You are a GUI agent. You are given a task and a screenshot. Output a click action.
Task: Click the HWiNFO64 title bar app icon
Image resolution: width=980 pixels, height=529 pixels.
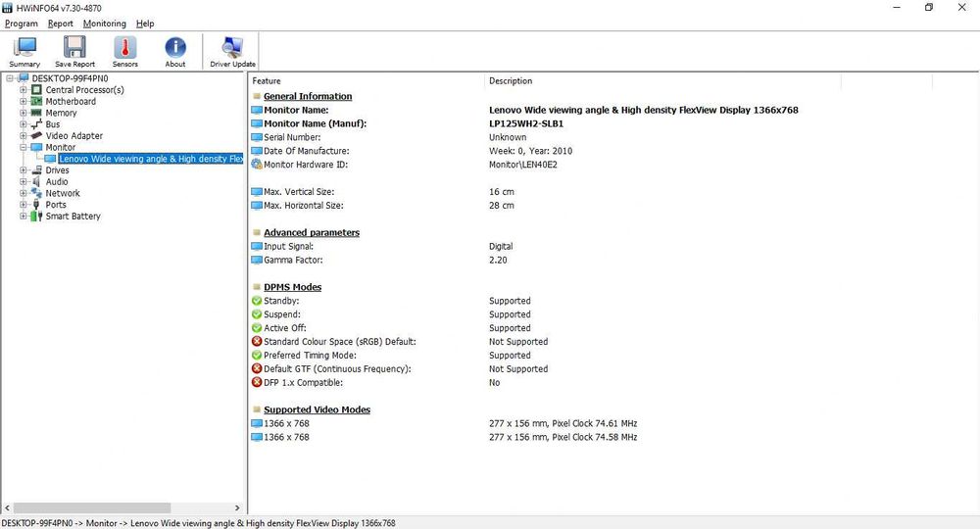click(x=8, y=8)
